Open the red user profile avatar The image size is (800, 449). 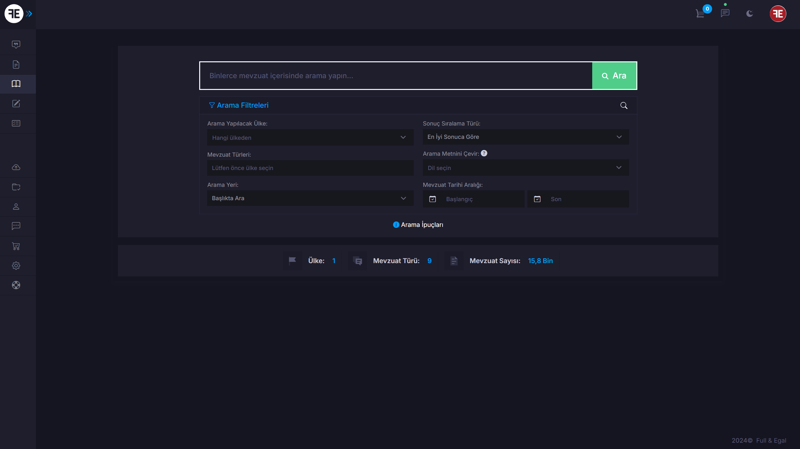tap(777, 14)
